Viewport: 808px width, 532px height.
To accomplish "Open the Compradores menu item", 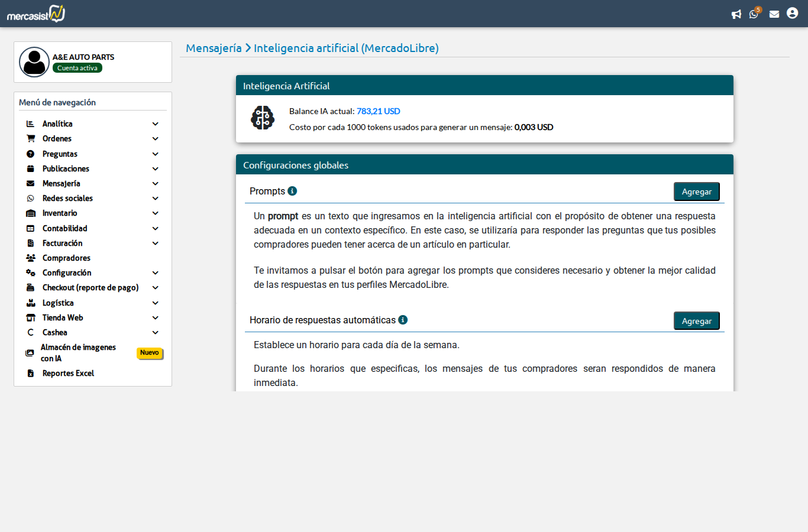I will (66, 258).
